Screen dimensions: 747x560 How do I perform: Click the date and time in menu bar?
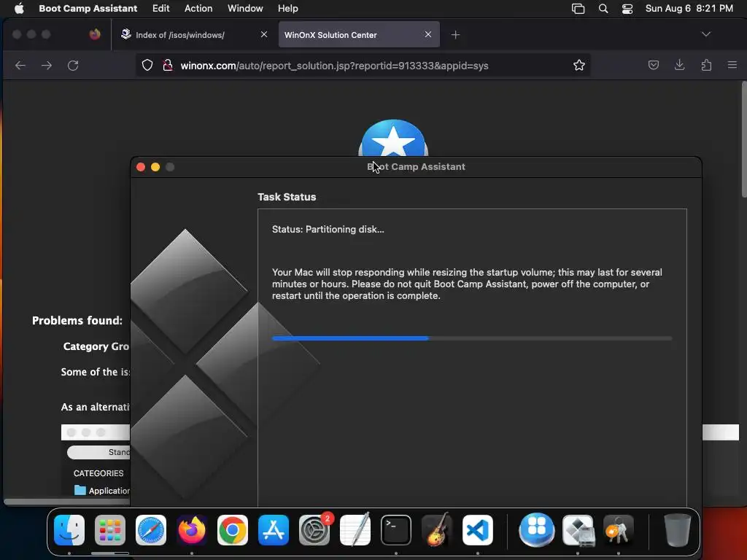point(689,8)
